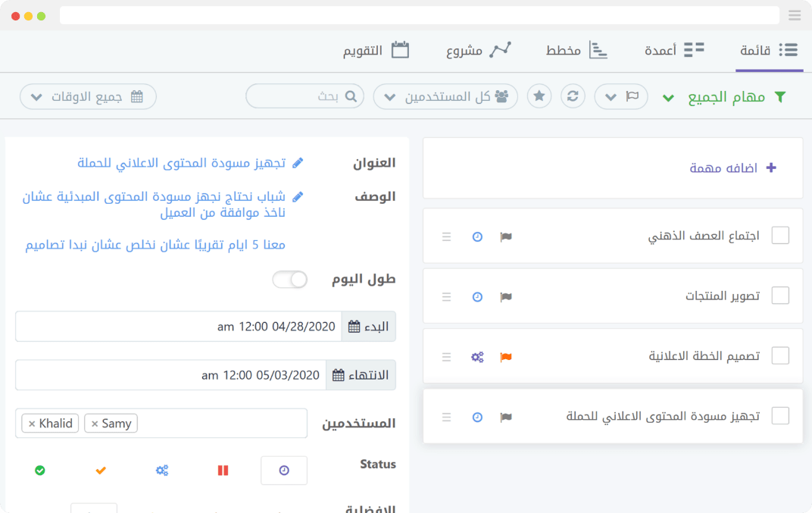The image size is (812, 513).
Task: Select the red paused status icon
Action: click(223, 471)
